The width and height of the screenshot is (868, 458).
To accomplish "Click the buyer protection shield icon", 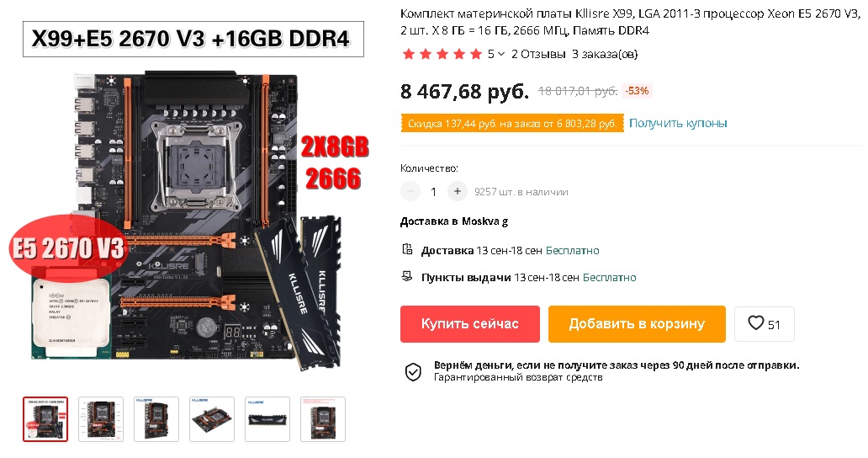I will click(413, 371).
